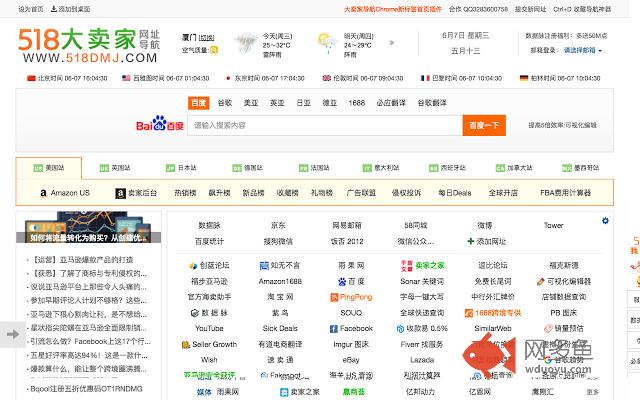The width and height of the screenshot is (640, 400).
Task: Open the YouTube link
Action: [209, 329]
